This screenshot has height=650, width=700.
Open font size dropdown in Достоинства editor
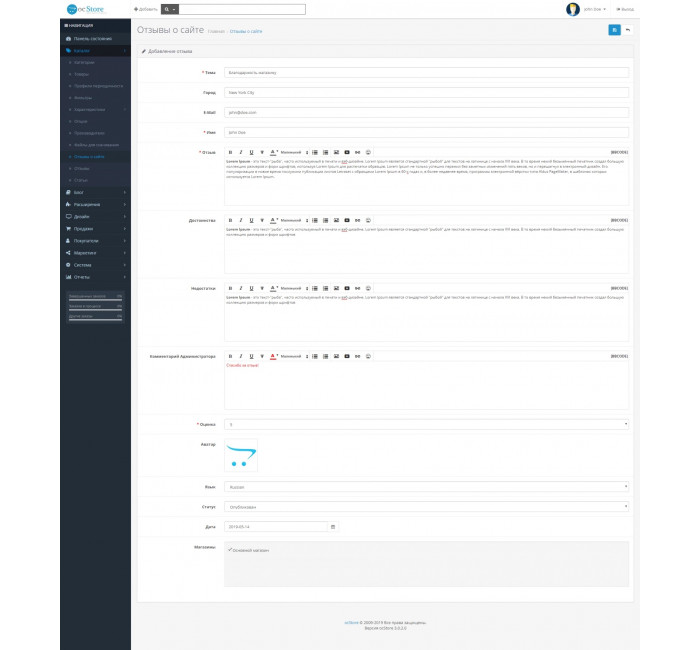click(294, 220)
